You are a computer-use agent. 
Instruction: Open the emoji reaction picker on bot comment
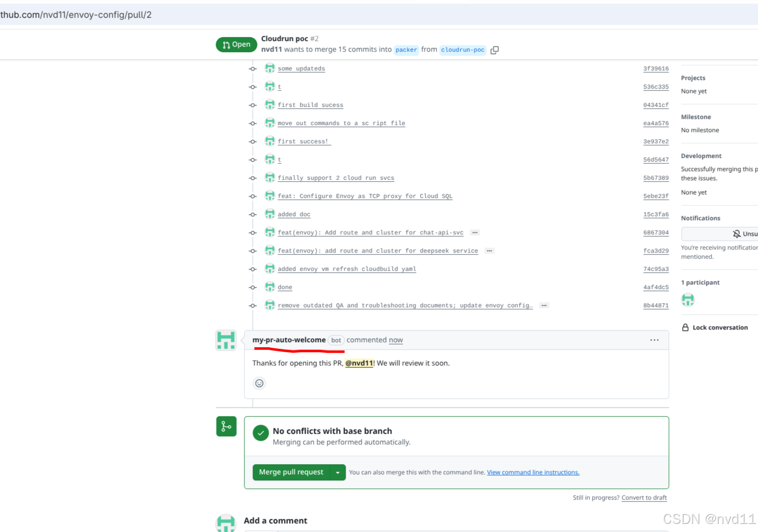tap(259, 383)
